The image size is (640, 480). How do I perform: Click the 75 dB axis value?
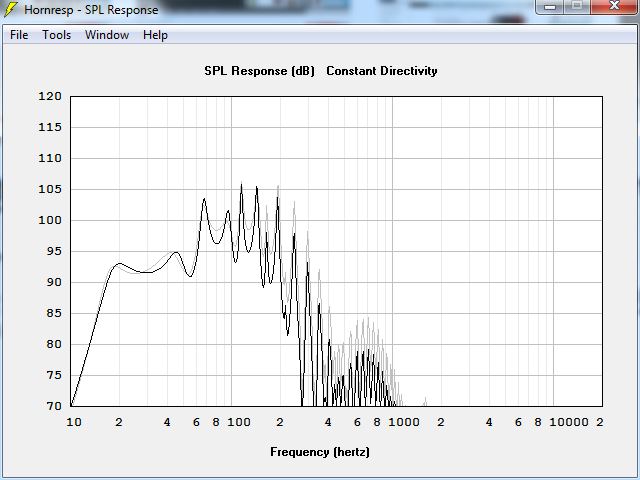(53, 376)
